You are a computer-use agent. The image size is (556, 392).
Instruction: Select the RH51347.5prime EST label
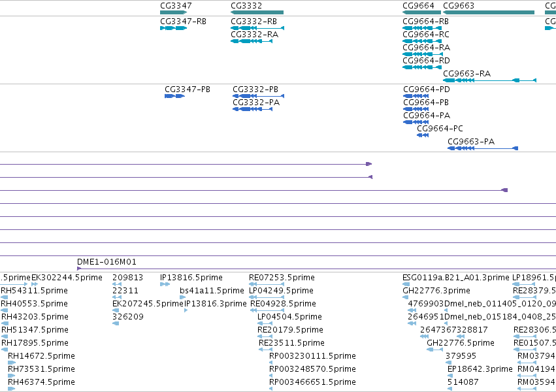pyautogui.click(x=35, y=330)
